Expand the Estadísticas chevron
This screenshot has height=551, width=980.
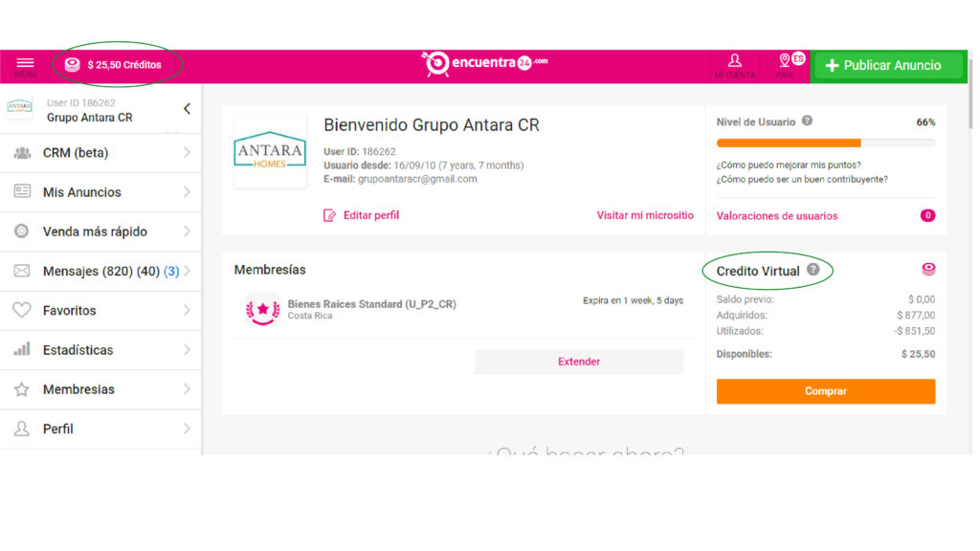[187, 349]
